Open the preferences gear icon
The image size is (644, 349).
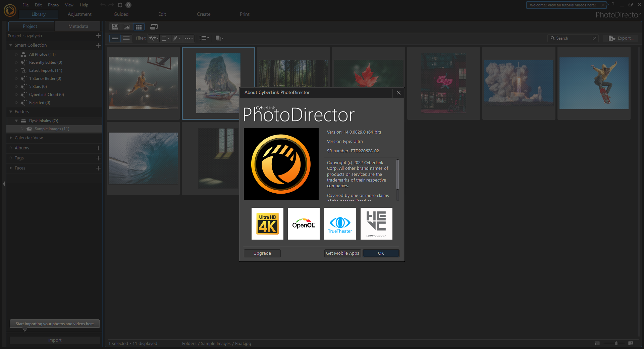[x=120, y=5]
